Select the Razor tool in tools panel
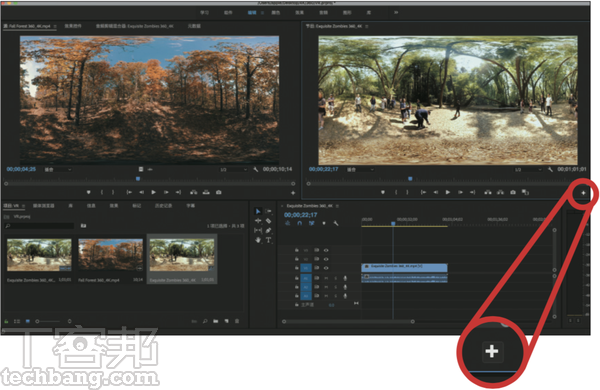This screenshot has height=390, width=600. click(x=268, y=221)
